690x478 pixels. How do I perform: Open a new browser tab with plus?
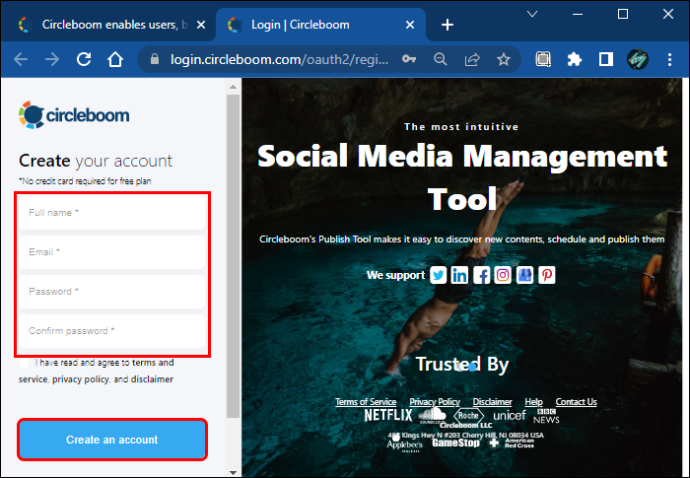coord(447,25)
